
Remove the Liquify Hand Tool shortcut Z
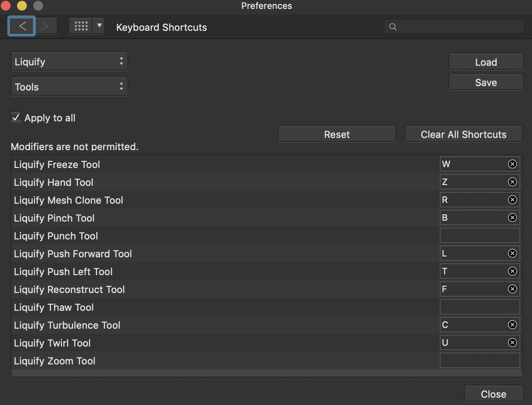(x=513, y=182)
